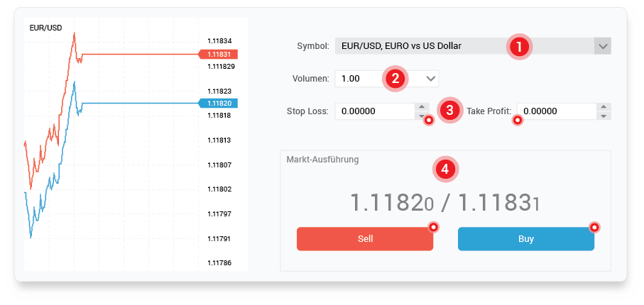Click the red Sell button
This screenshot has width=644, height=305.
coord(365,239)
